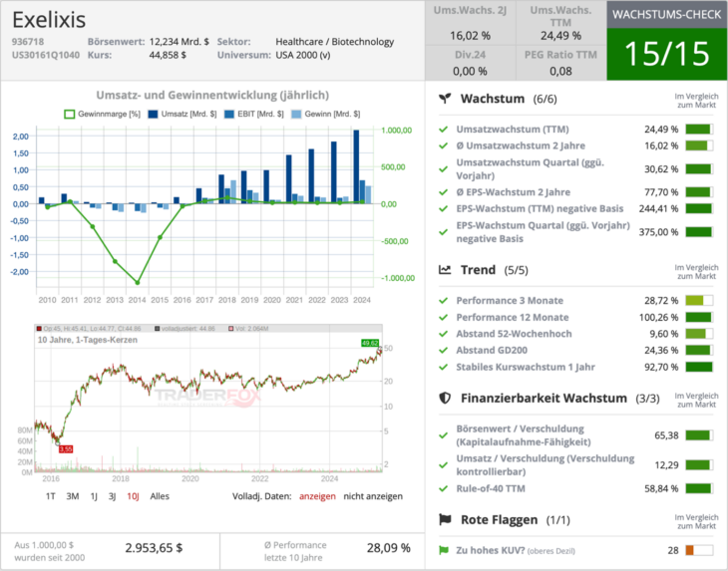Screen dimensions: 728x571
Task: Click the orange market bar for Zu hohes KUV
Action: tap(699, 551)
